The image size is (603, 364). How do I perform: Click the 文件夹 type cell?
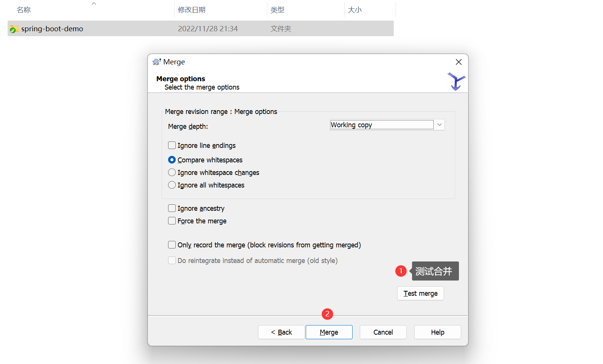pos(281,29)
